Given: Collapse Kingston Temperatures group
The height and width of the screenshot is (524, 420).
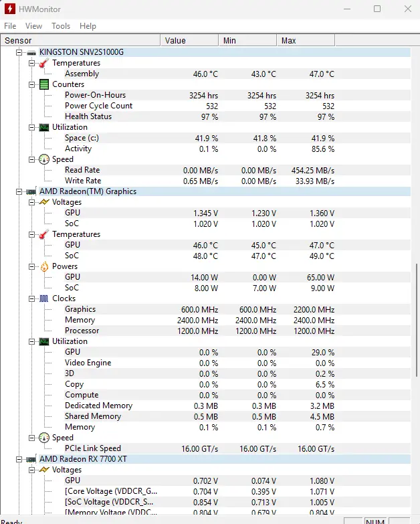Looking at the screenshot, I should [x=31, y=63].
